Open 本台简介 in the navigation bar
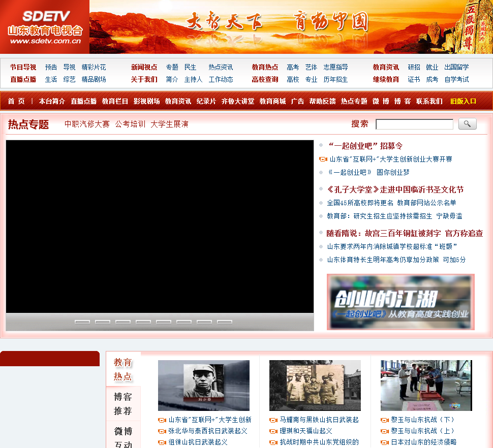This screenshot has width=493, height=448. pos(52,101)
